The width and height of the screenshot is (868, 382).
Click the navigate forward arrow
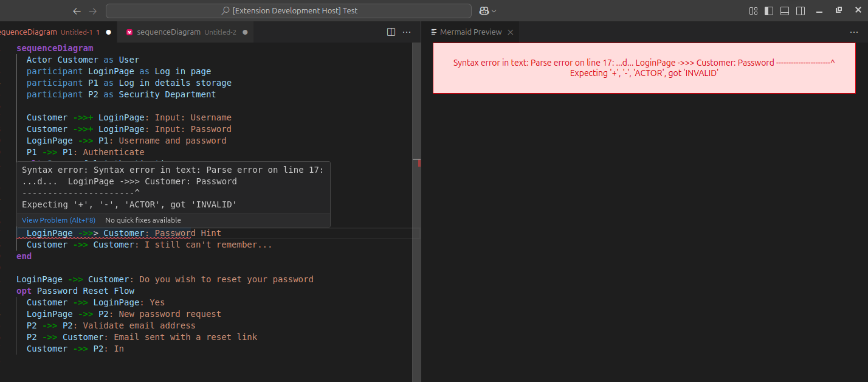(x=91, y=10)
